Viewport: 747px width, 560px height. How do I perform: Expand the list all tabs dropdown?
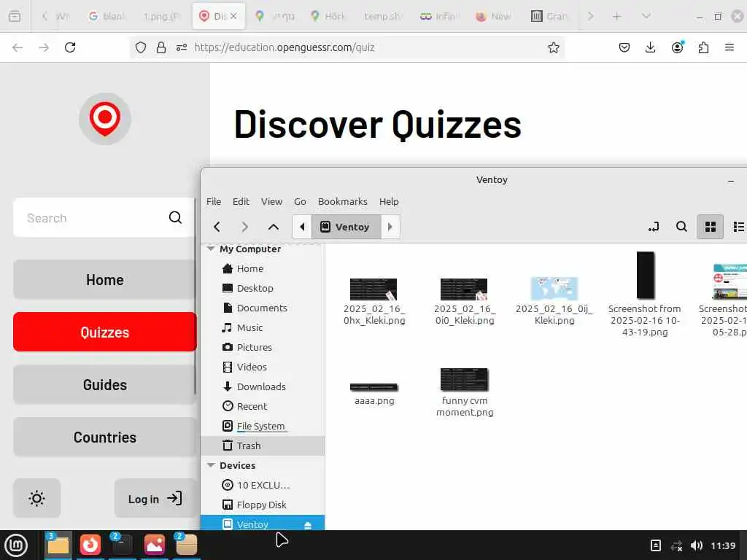(x=646, y=16)
